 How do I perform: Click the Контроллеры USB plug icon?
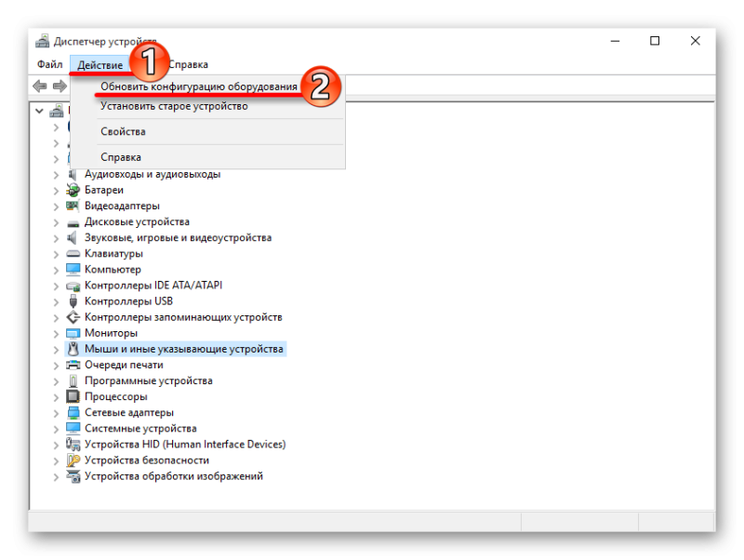point(73,301)
